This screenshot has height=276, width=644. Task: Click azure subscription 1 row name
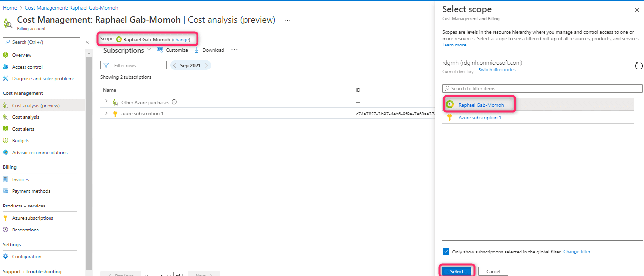coord(142,114)
